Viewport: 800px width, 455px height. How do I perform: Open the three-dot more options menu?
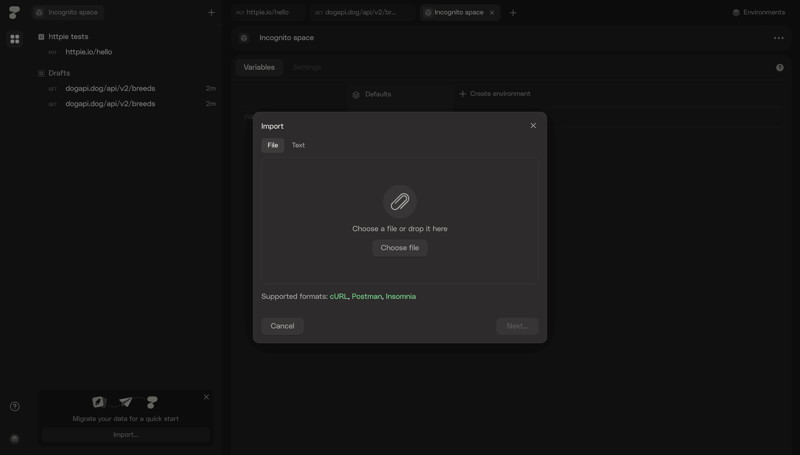[x=779, y=38]
